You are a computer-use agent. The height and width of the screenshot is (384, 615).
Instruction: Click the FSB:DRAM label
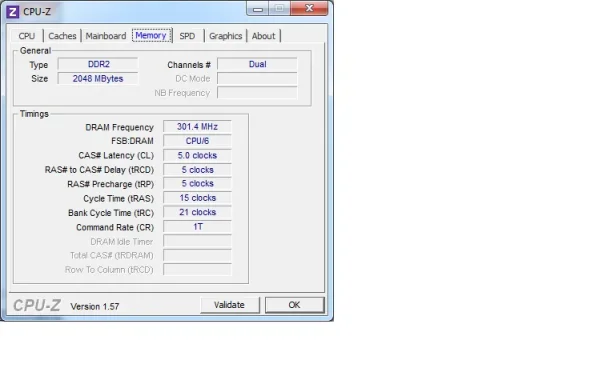point(133,141)
